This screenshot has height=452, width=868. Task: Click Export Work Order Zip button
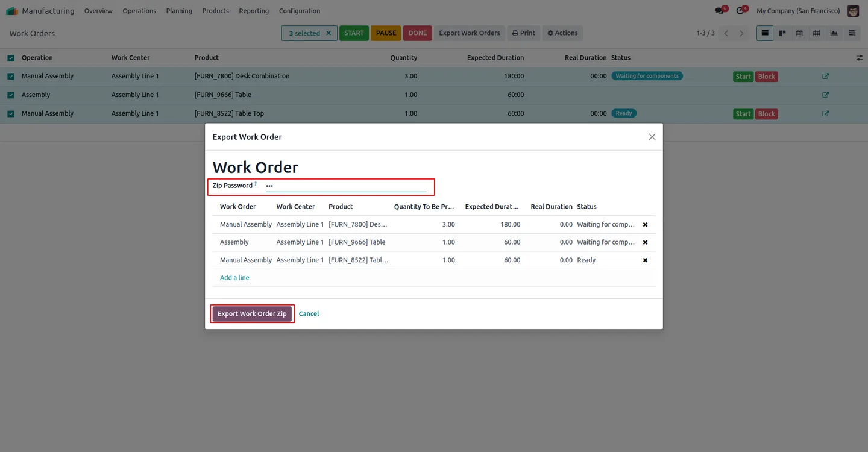click(x=252, y=314)
